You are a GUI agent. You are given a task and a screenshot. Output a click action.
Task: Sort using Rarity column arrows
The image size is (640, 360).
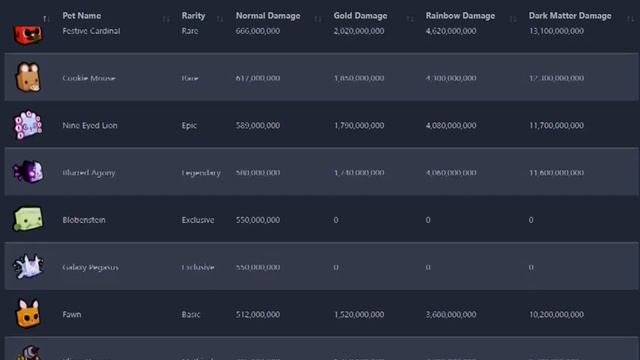(220, 19)
